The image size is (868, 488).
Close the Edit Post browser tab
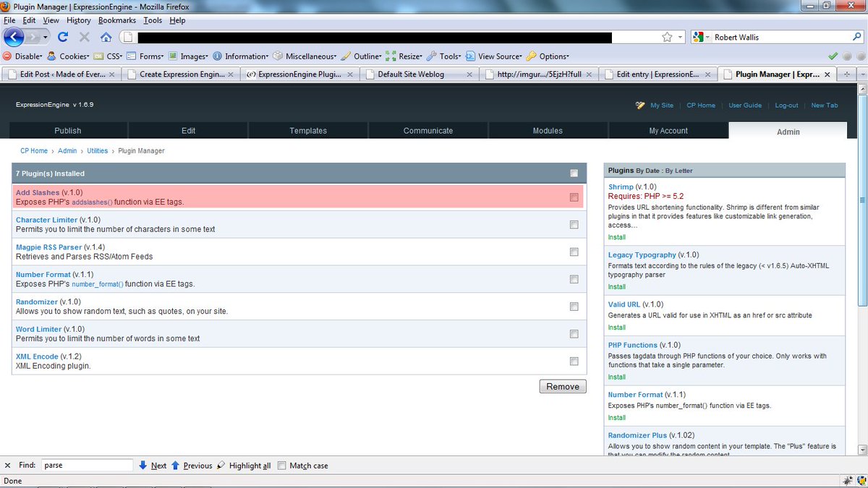point(112,74)
